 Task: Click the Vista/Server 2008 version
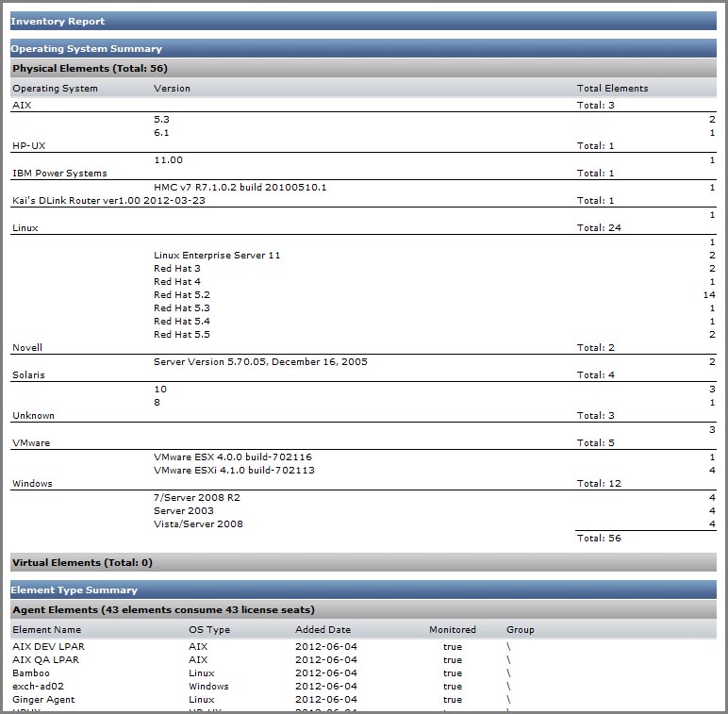[x=198, y=524]
